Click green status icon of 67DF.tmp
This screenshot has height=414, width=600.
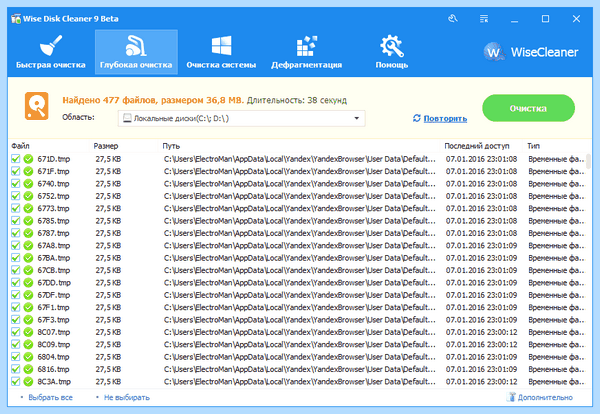click(x=28, y=295)
